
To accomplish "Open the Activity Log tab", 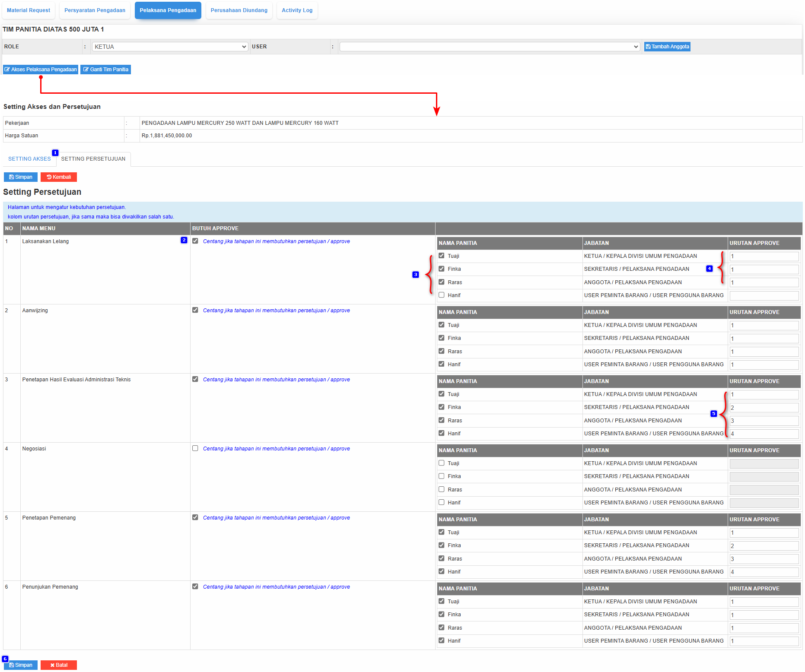I will (297, 10).
